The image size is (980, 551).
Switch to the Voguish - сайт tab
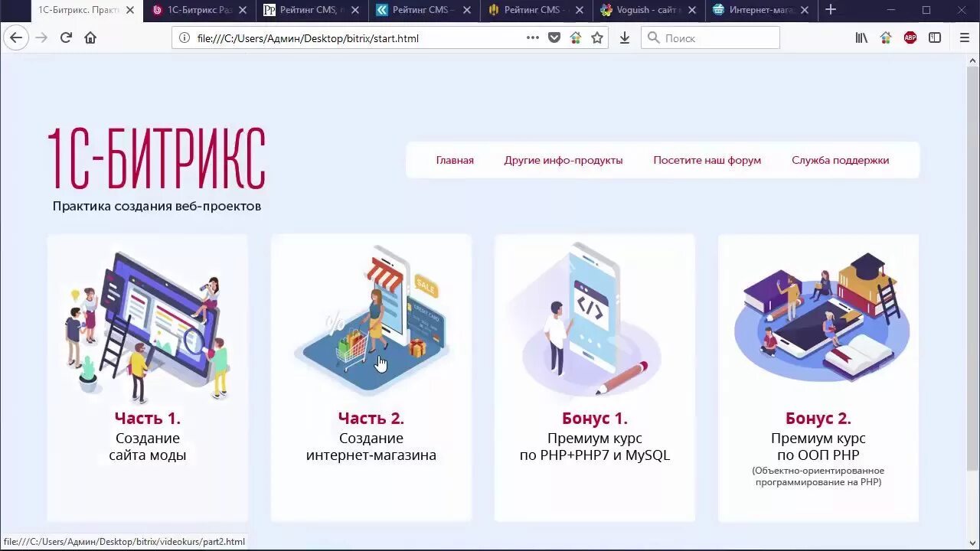click(649, 10)
